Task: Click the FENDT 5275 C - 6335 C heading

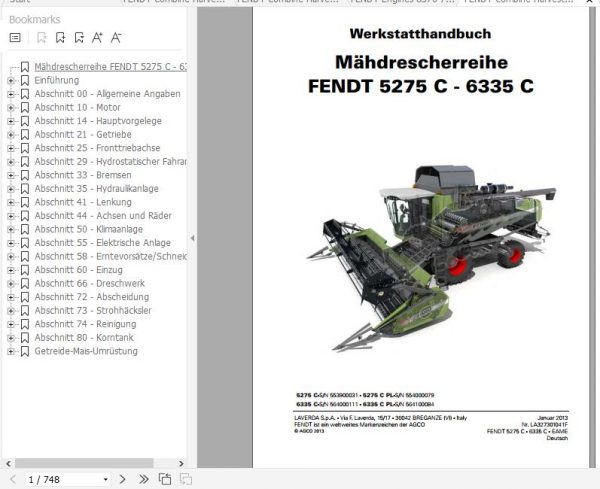Action: coord(421,86)
